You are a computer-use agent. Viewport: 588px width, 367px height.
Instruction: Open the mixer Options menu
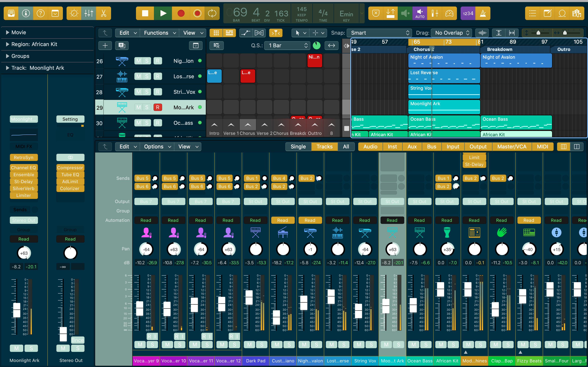click(x=157, y=147)
